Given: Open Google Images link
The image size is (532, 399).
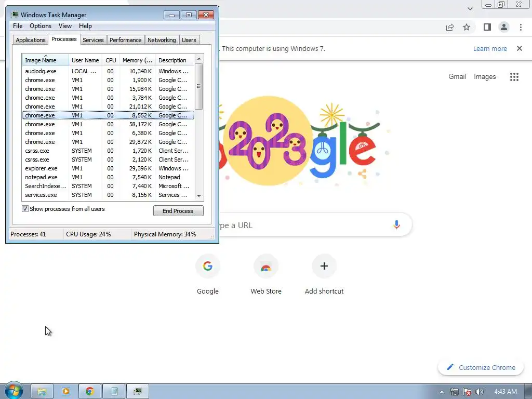Looking at the screenshot, I should pyautogui.click(x=485, y=77).
